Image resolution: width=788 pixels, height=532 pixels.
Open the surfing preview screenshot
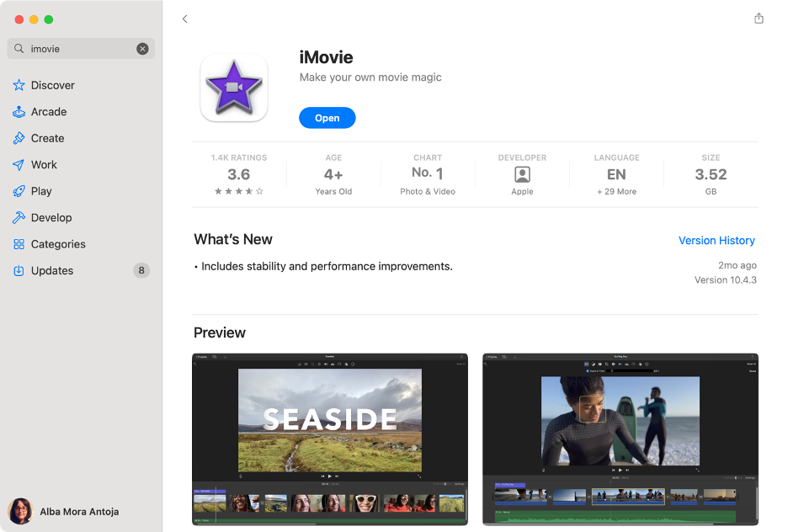[x=620, y=439]
